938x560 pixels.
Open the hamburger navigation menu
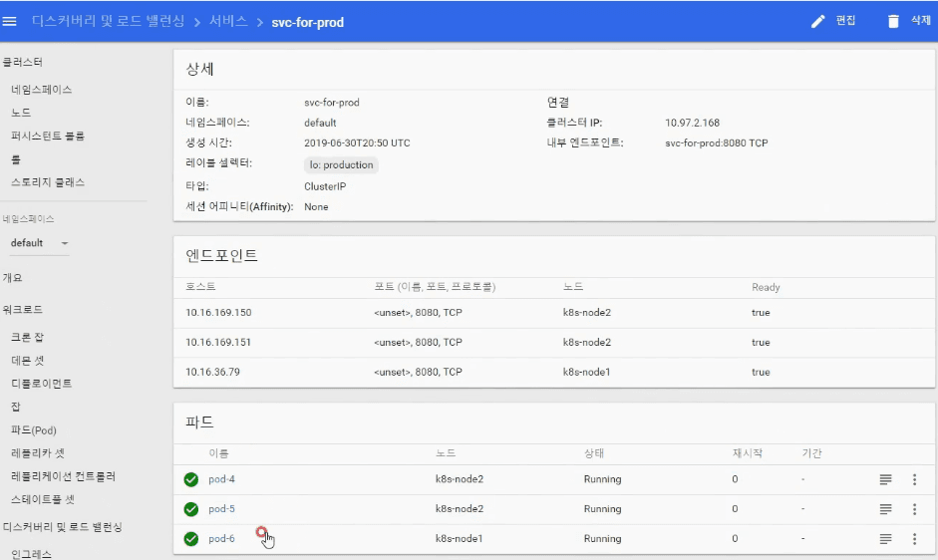10,21
